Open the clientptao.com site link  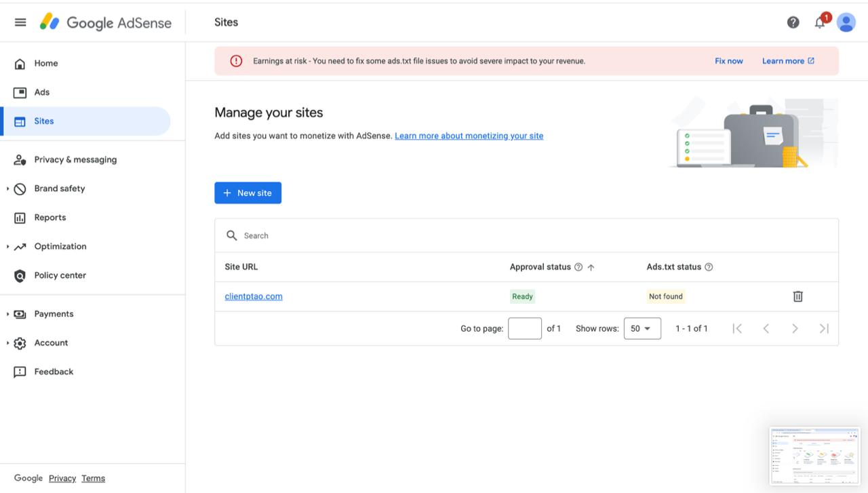point(254,296)
